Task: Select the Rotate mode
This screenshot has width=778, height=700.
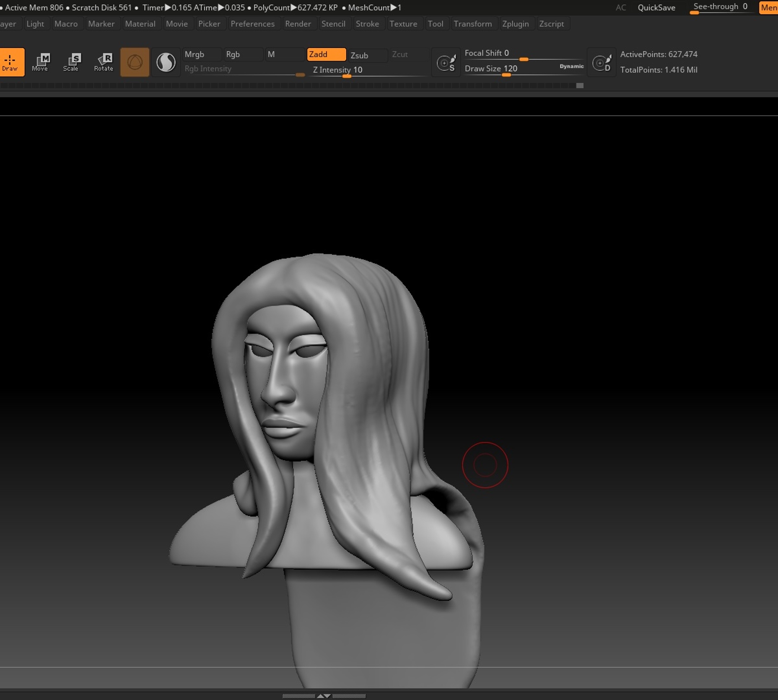Action: [103, 62]
